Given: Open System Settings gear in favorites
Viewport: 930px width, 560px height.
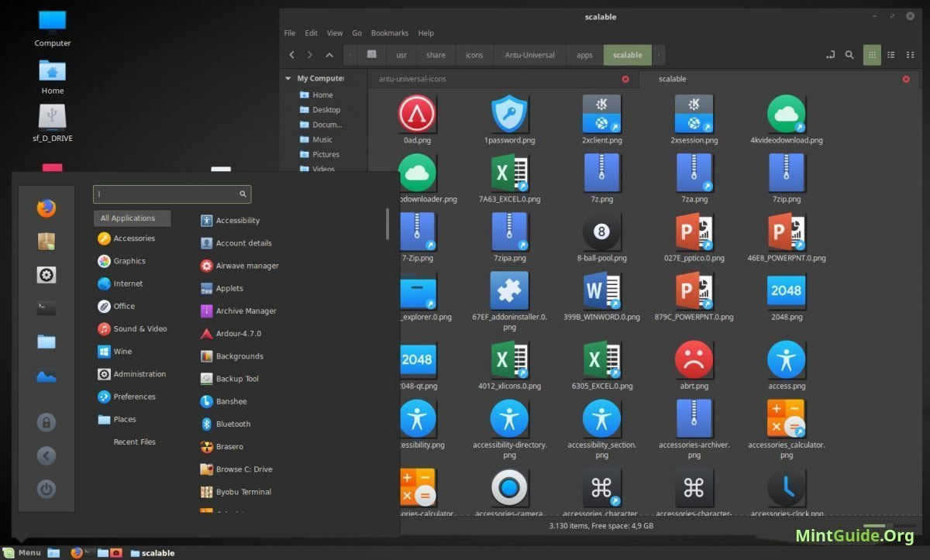Looking at the screenshot, I should pyautogui.click(x=46, y=275).
